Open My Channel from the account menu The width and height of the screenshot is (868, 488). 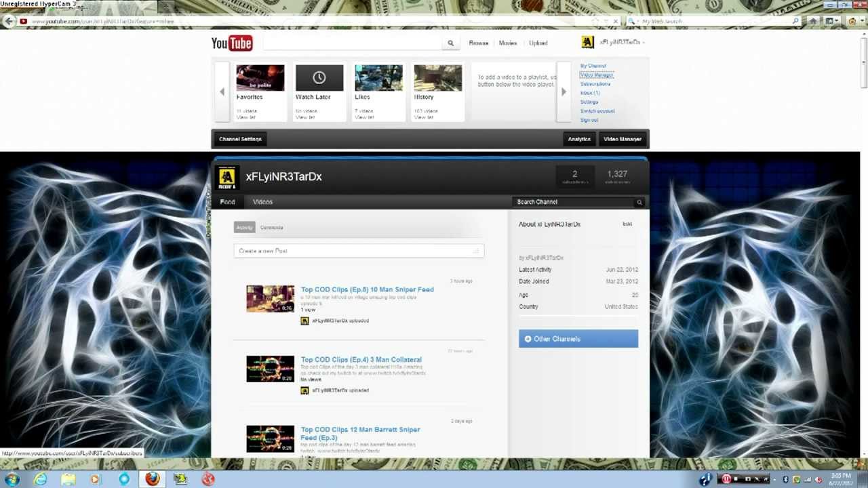coord(593,66)
